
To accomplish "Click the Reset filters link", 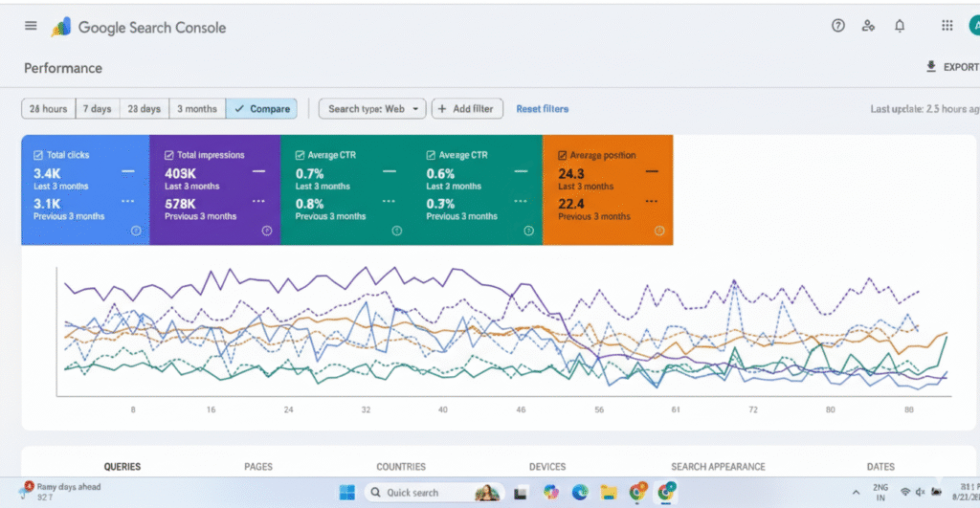I will [x=542, y=109].
